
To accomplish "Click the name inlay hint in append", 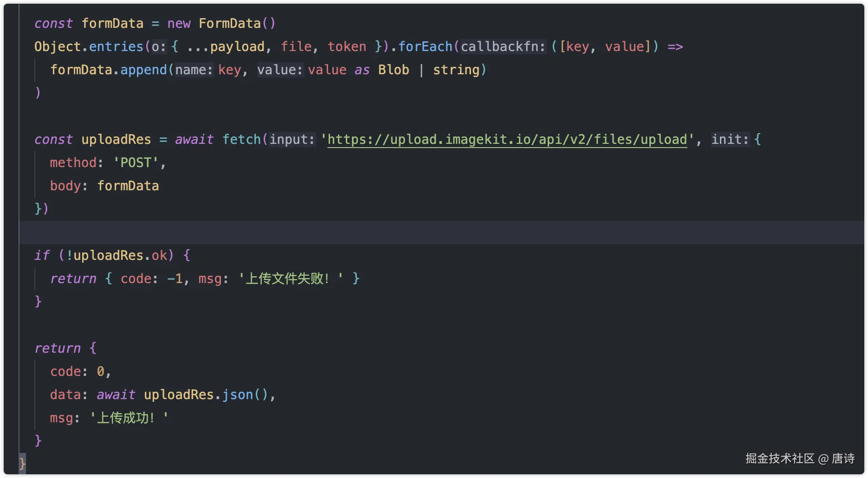I will point(194,70).
